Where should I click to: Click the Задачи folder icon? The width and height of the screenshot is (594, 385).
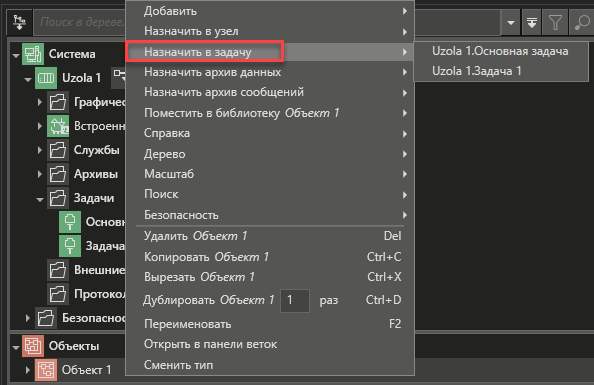pyautogui.click(x=58, y=198)
